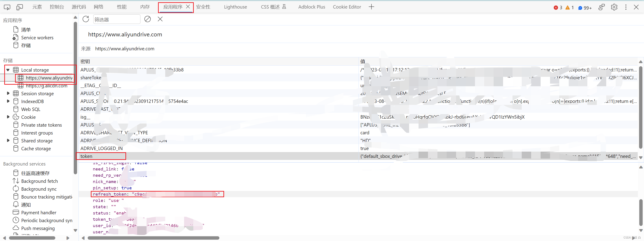Open the 性能 tab

122,7
